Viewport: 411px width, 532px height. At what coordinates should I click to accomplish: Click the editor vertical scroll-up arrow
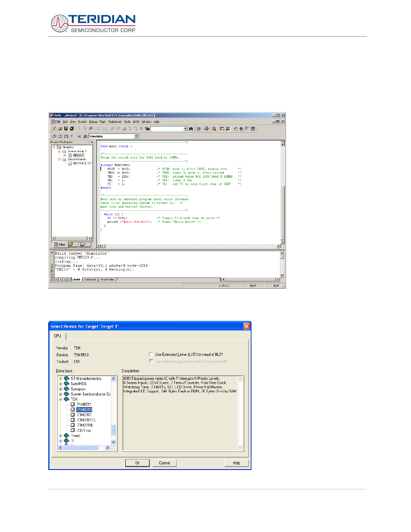click(283, 143)
